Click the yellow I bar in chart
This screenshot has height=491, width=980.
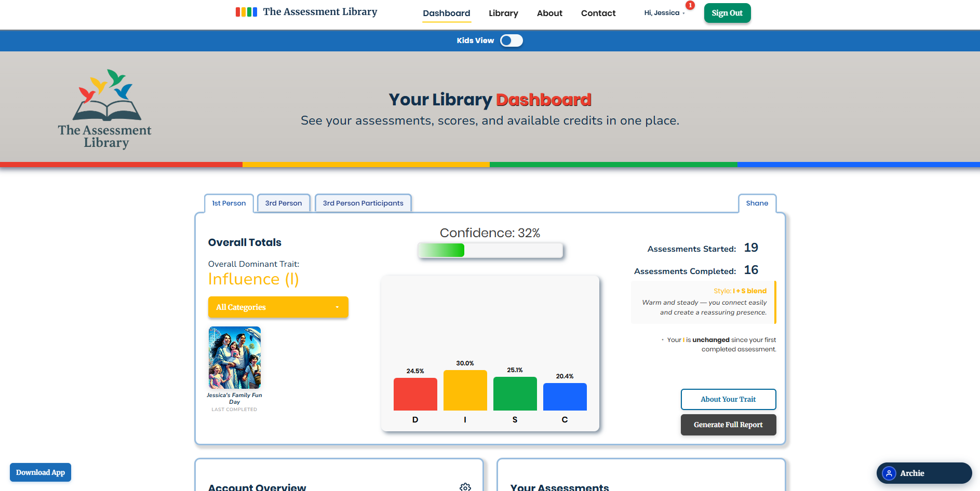pyautogui.click(x=465, y=390)
